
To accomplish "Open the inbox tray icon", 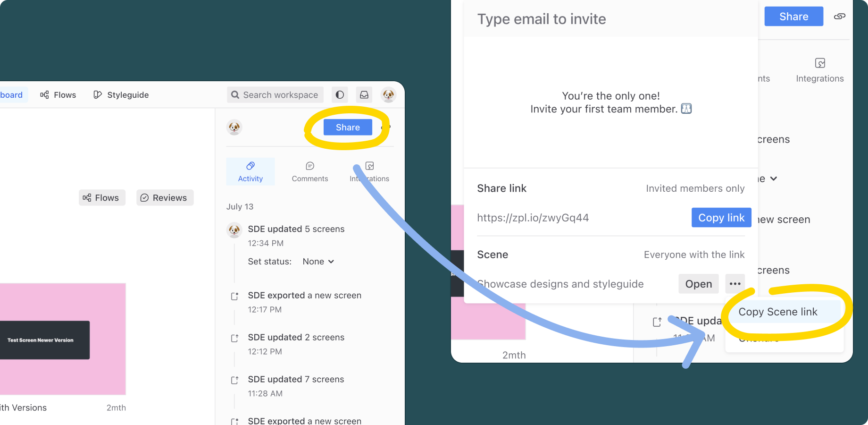I will (364, 95).
